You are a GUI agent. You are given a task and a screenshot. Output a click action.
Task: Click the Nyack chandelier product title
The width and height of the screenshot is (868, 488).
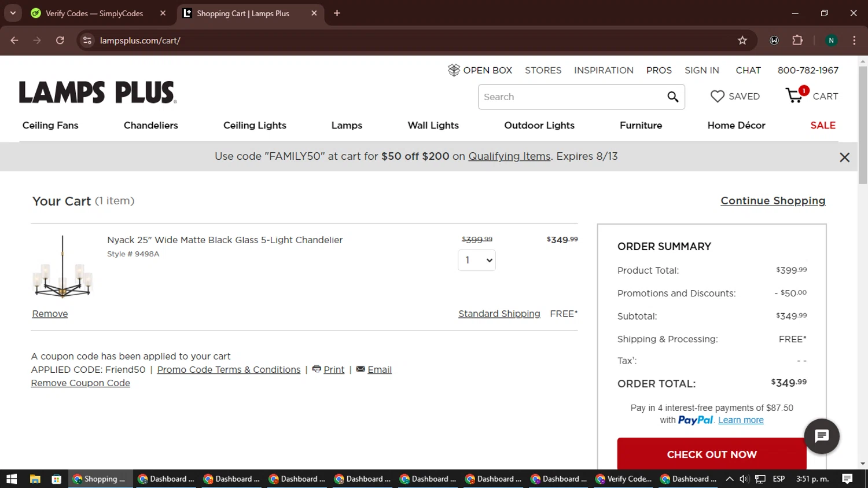(x=225, y=240)
